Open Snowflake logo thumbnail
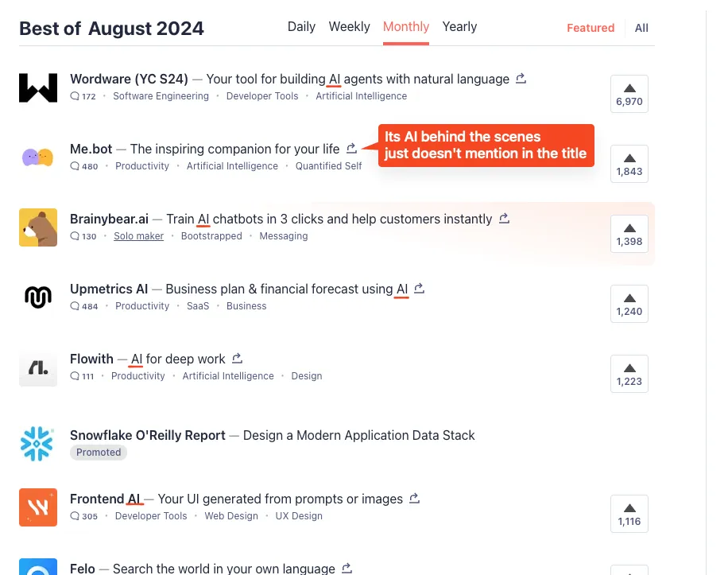This screenshot has height=575, width=728. pos(38,444)
